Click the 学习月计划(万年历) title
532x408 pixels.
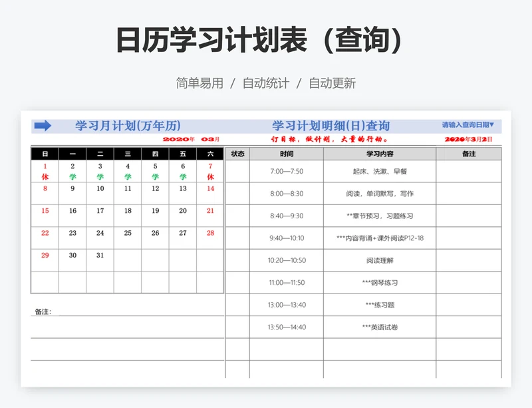[x=128, y=126]
